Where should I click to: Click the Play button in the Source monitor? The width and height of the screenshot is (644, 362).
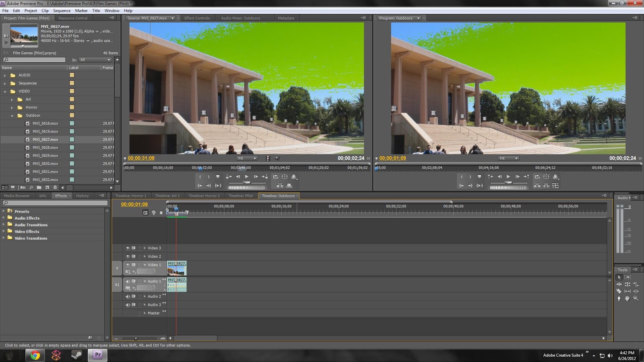(247, 177)
